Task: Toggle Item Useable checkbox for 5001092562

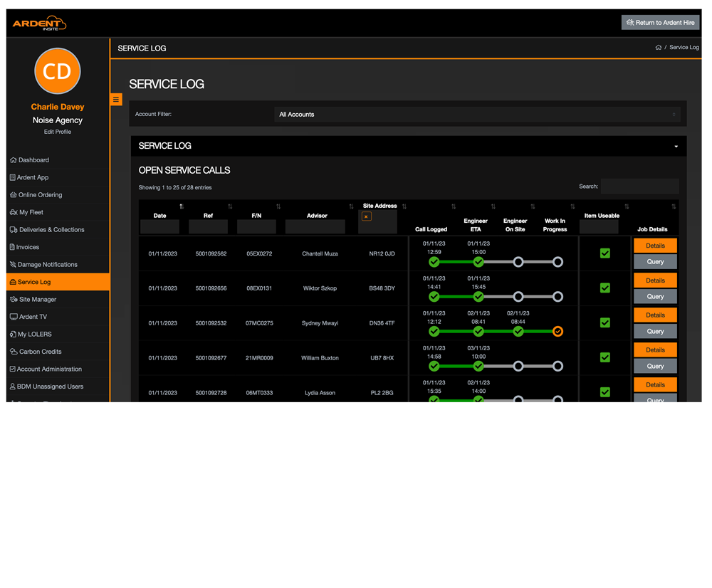Action: 604,253
